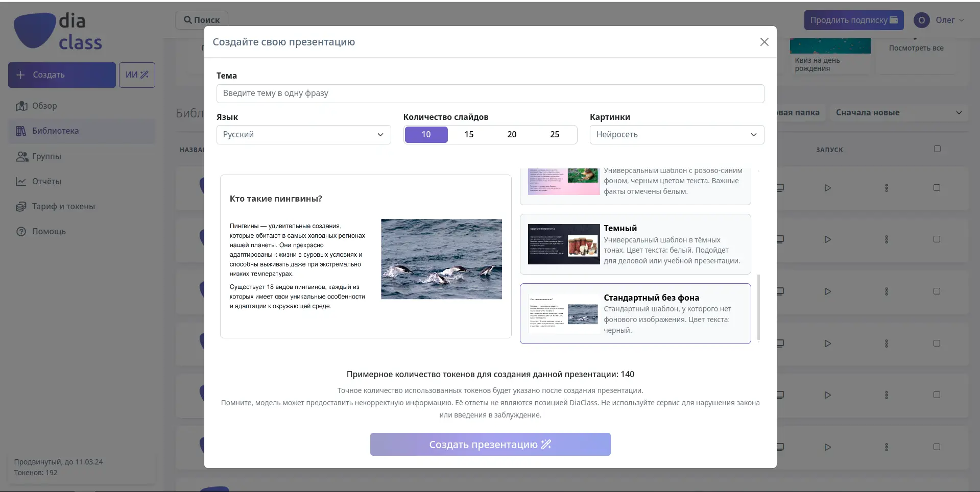Click the Поиск search button
The image size is (980, 492).
202,20
